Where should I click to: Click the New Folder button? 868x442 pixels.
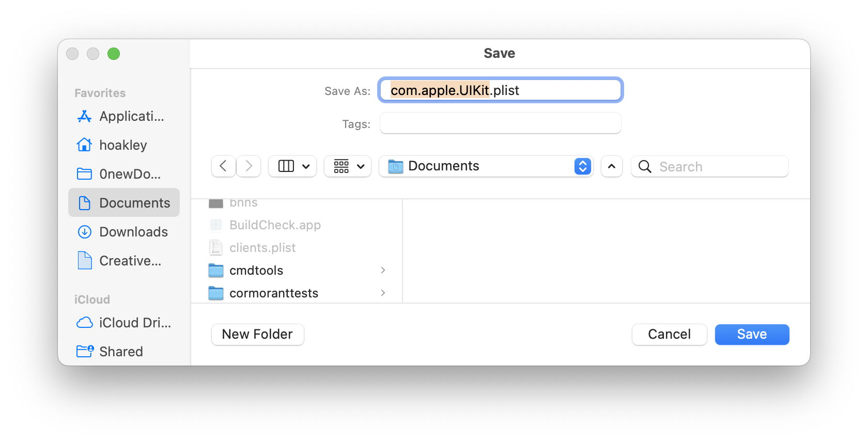[x=257, y=335]
